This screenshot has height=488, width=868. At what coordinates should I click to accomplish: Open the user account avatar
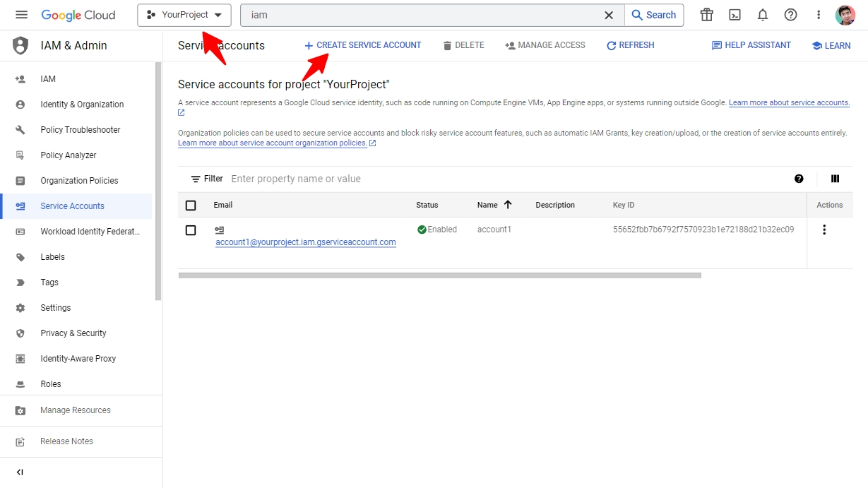tap(845, 15)
